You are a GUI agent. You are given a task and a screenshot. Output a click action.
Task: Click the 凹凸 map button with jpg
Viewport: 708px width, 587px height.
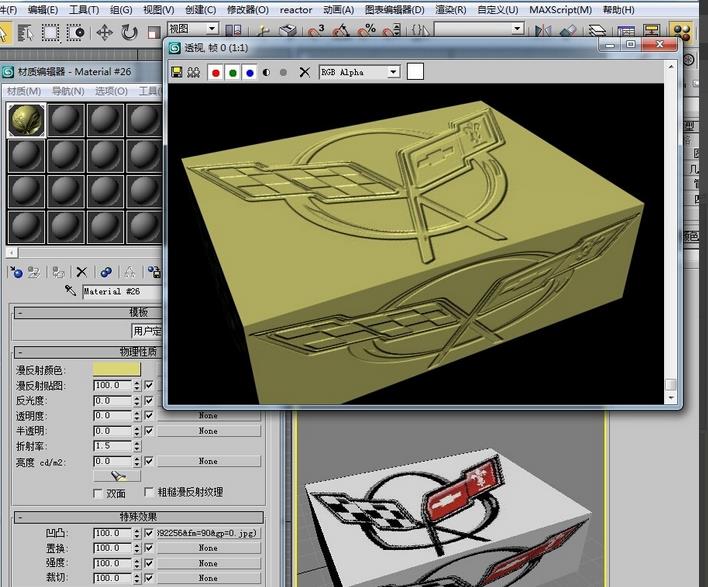click(209, 533)
